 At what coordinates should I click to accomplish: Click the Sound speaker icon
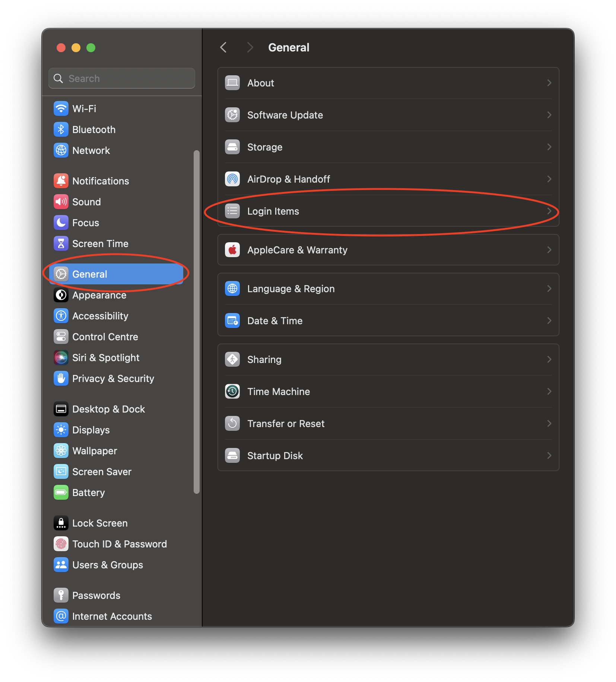(x=61, y=202)
